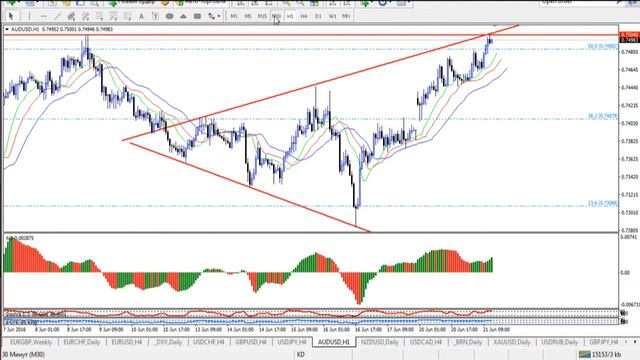Select the cursor arrow tool
The image size is (640, 360).
point(11,16)
